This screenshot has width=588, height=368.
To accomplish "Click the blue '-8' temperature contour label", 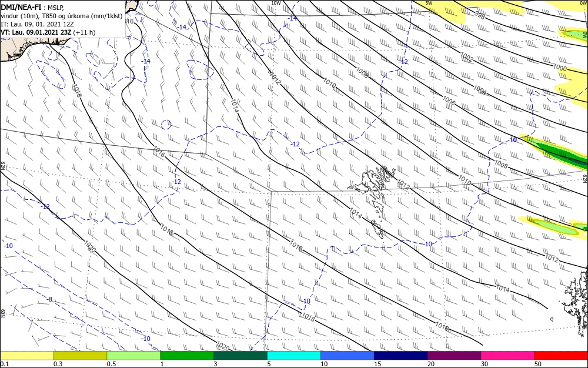I will point(49,299).
